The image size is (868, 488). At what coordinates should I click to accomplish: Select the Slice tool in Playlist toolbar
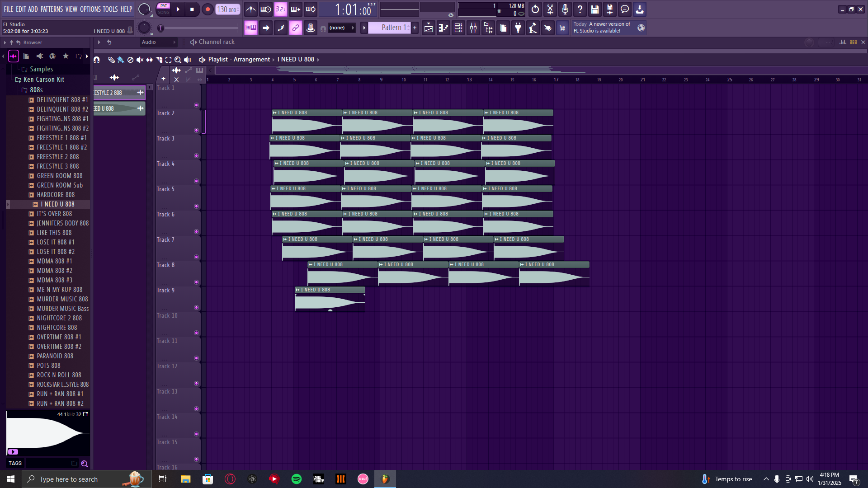pyautogui.click(x=159, y=60)
